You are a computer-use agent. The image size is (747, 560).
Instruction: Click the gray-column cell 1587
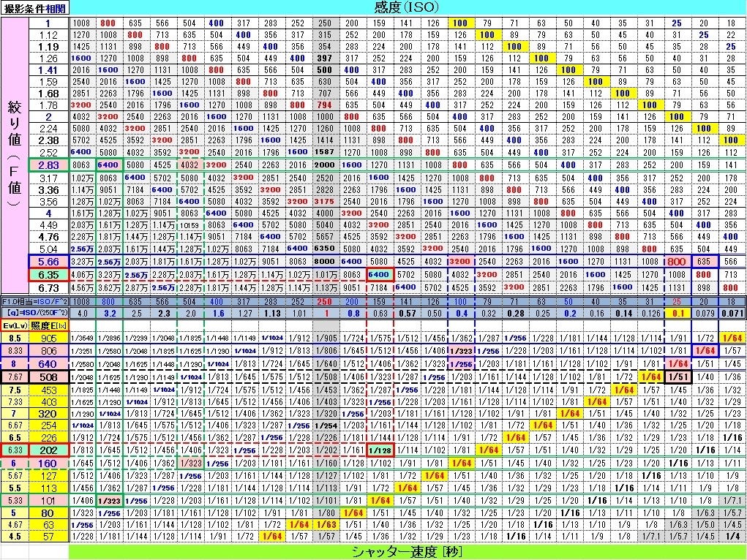325,152
